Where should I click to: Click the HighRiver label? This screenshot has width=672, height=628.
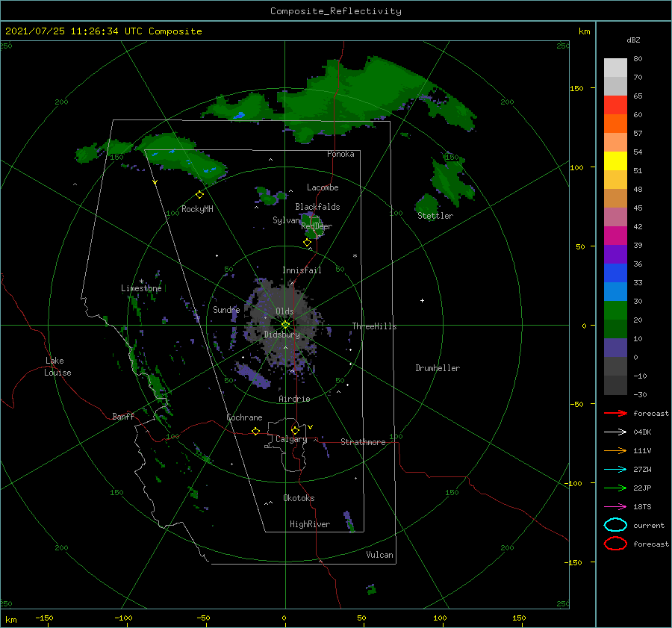click(x=310, y=524)
